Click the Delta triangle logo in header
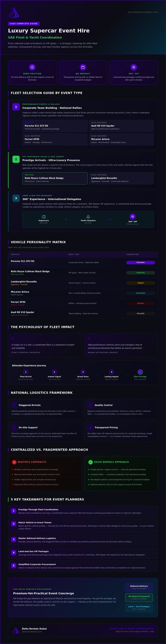166x644 pixels. click(x=14, y=12)
